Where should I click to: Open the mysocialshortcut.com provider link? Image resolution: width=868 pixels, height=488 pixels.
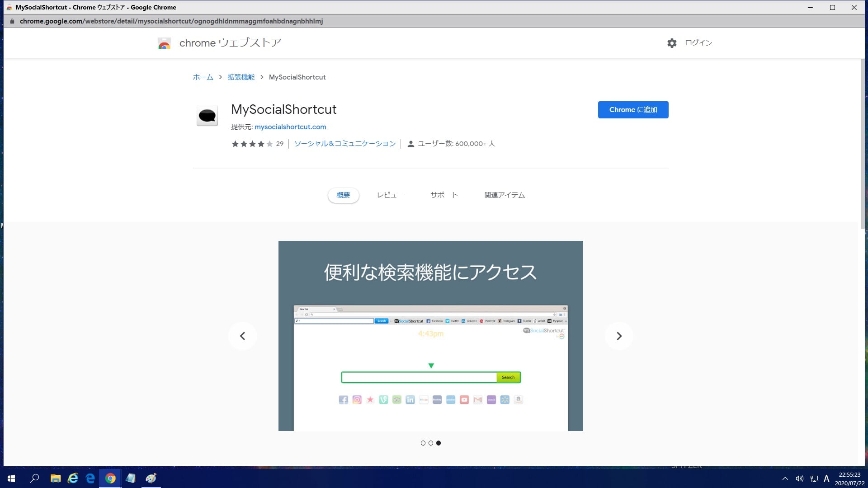(290, 127)
